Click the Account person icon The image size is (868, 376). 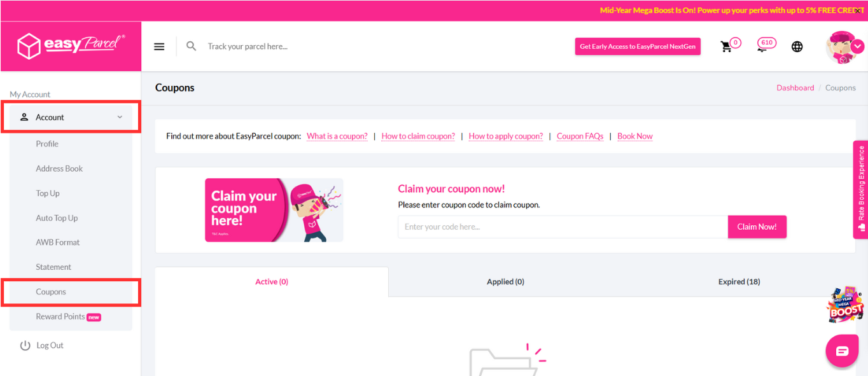(x=25, y=117)
